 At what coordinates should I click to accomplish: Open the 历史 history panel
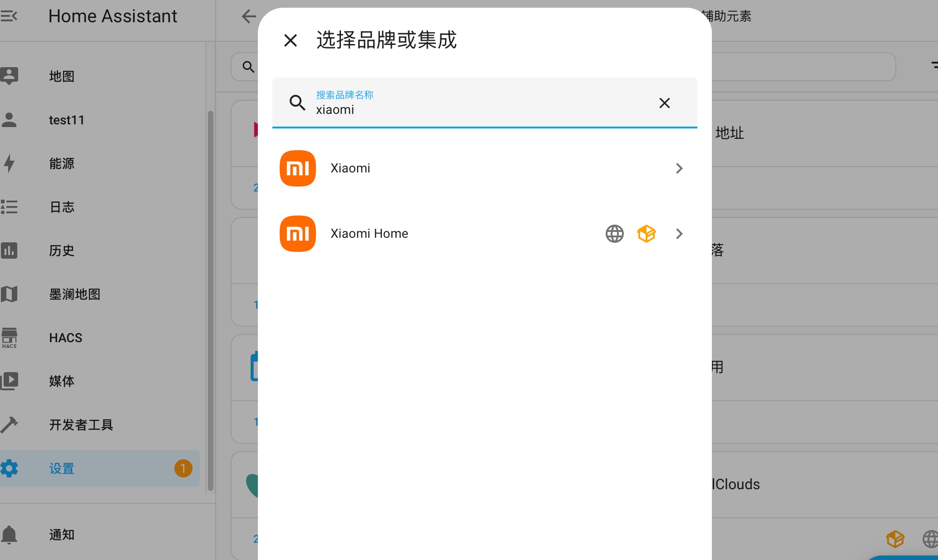(x=62, y=251)
